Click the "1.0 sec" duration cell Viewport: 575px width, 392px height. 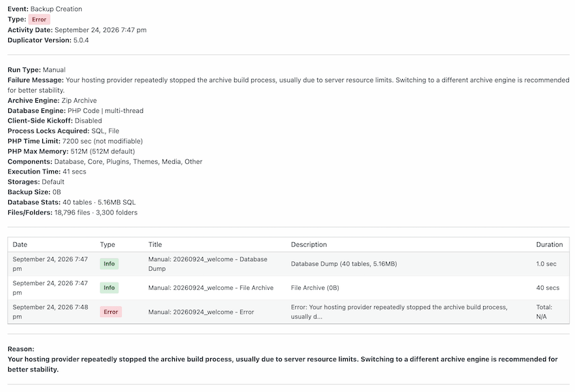tap(546, 264)
